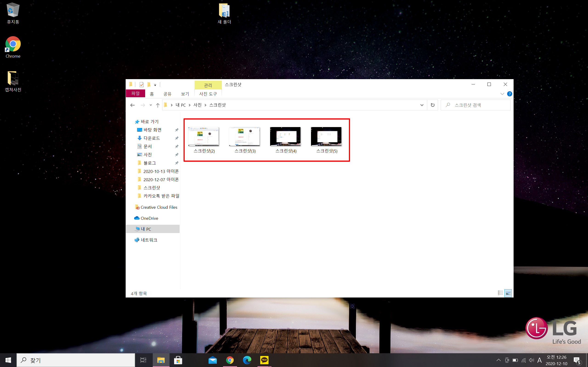The image size is (588, 367).
Task: Open the Customize Quick Access Toolbar dropdown
Action: [155, 85]
